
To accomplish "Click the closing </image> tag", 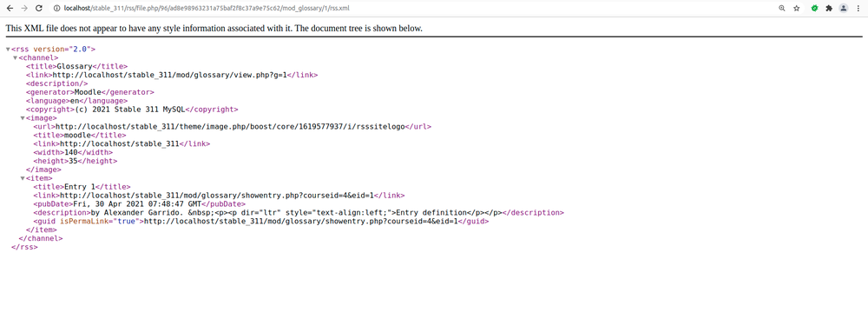I will 43,170.
